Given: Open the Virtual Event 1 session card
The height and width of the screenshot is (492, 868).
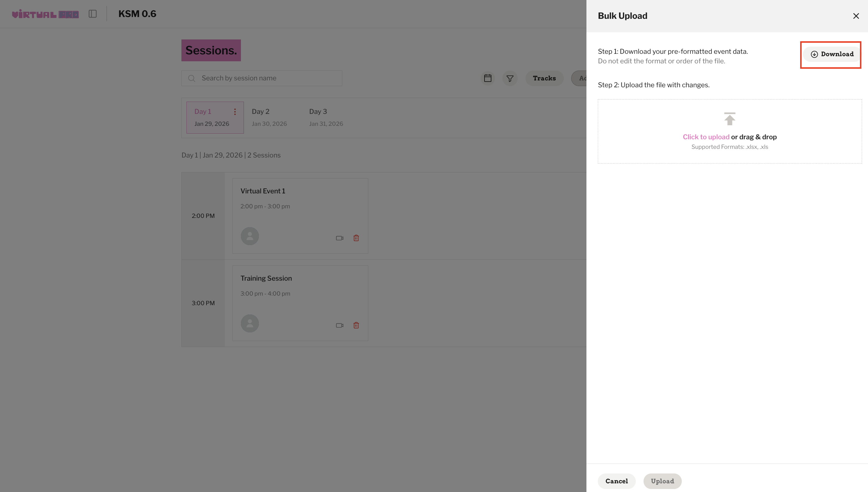Looking at the screenshot, I should 300,216.
